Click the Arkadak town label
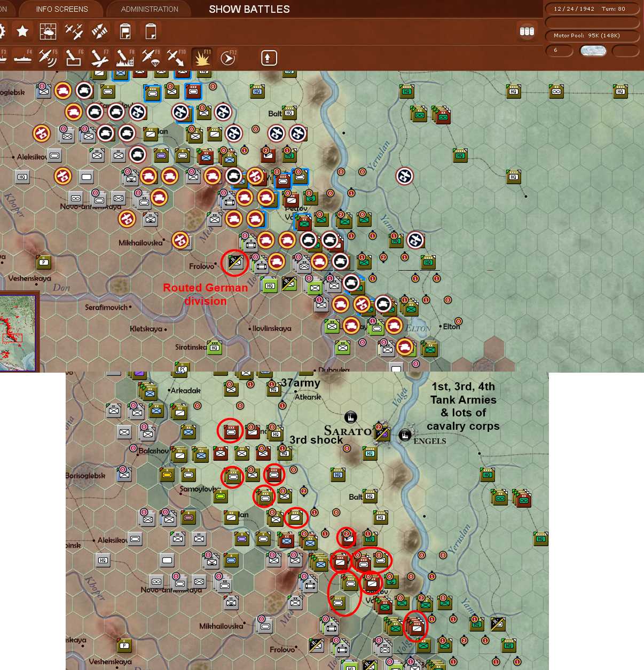This screenshot has width=644, height=670. [185, 390]
